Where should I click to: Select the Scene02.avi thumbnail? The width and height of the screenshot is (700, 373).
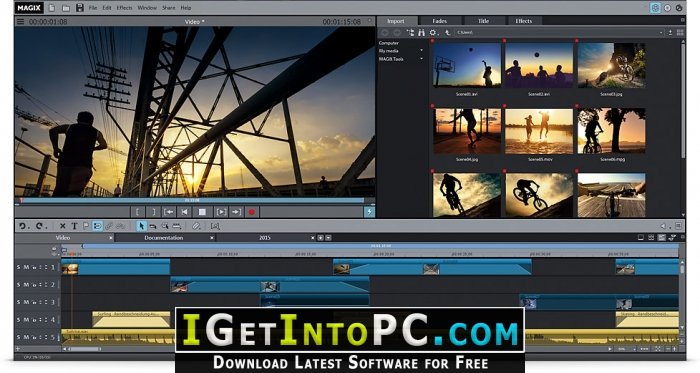pos(539,65)
